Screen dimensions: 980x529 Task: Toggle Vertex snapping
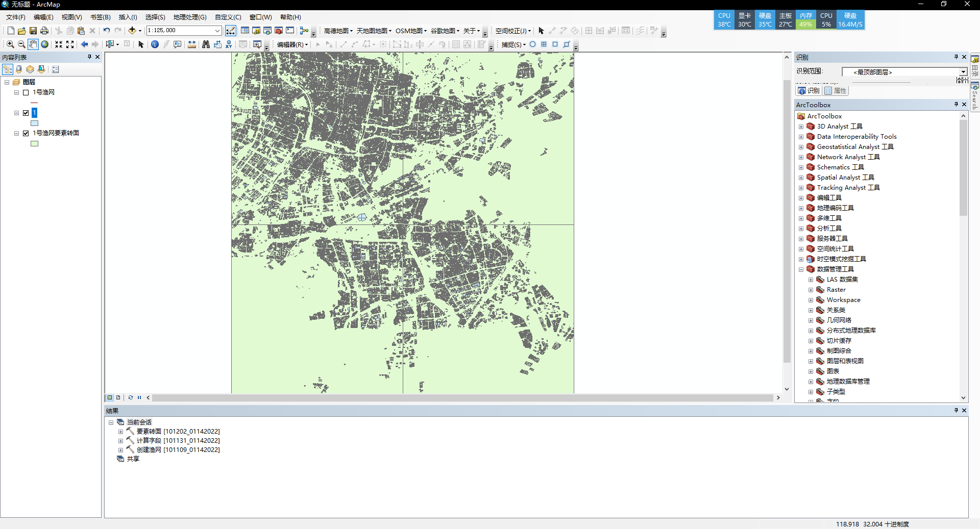[x=555, y=44]
